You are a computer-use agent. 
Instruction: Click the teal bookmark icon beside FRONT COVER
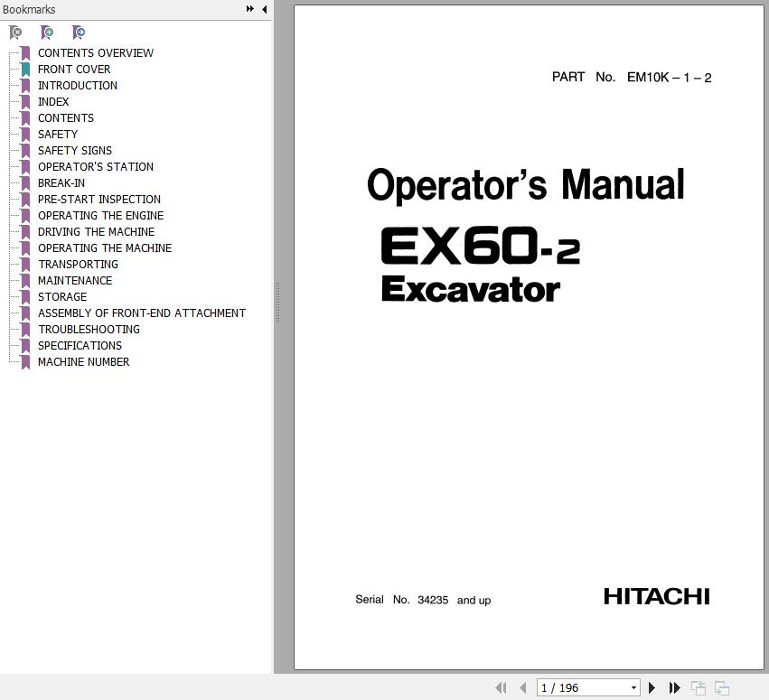[25, 70]
